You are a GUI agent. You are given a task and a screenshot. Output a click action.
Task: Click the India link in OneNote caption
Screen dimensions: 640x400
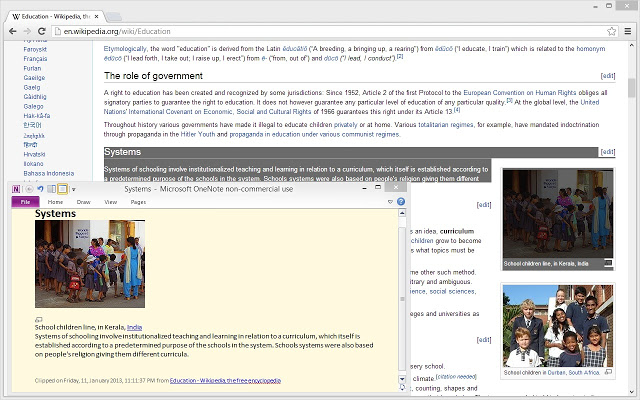pyautogui.click(x=134, y=327)
